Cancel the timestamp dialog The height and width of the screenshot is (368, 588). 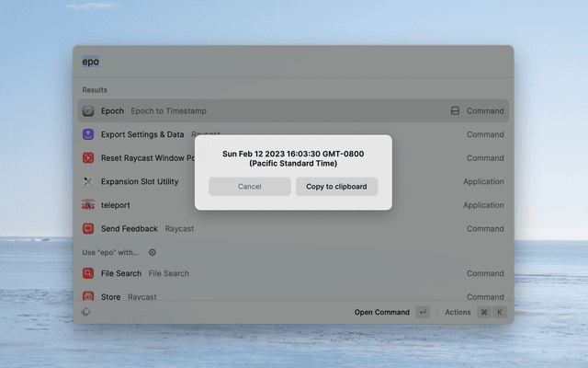[x=250, y=187]
